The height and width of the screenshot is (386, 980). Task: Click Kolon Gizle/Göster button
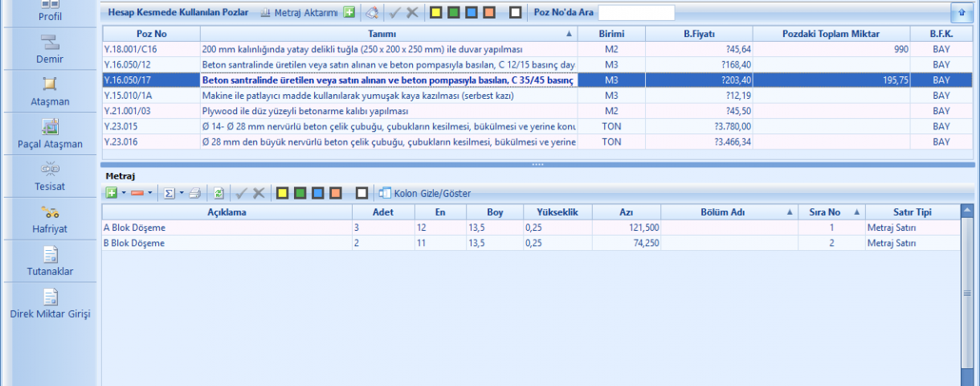424,193
